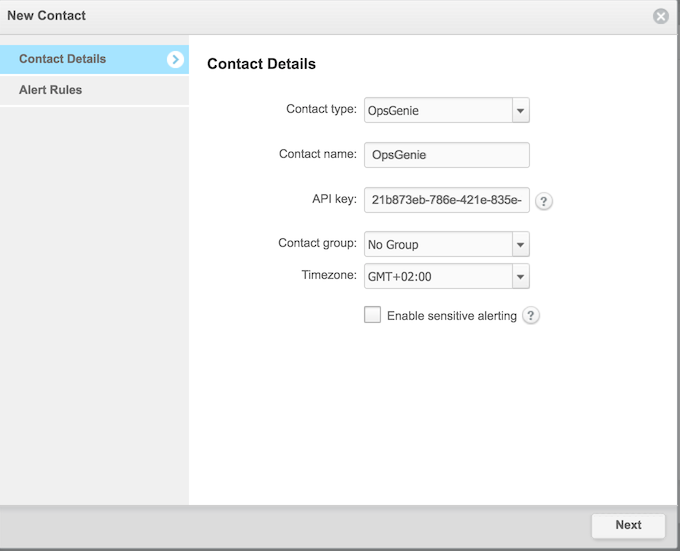This screenshot has height=551, width=680.
Task: Enable sensitive alerting checkbox
Action: [372, 315]
